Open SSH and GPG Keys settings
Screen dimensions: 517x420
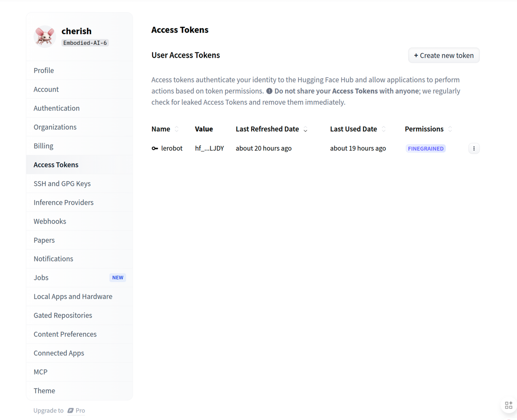pos(79,184)
